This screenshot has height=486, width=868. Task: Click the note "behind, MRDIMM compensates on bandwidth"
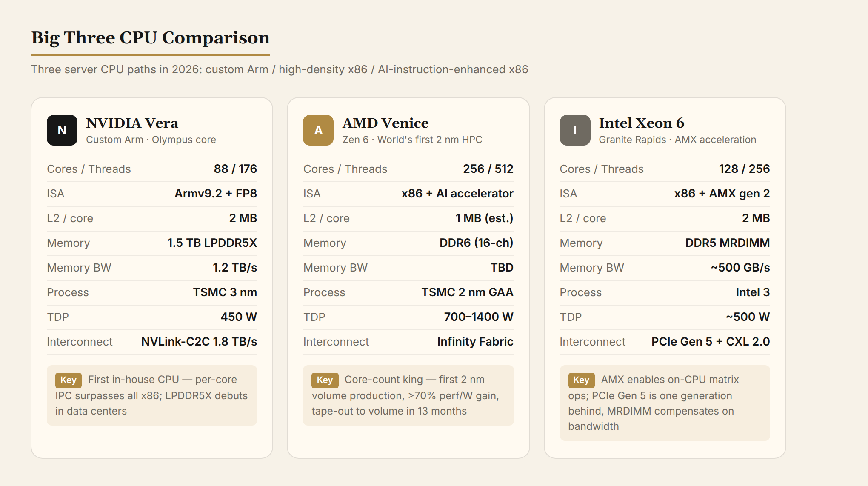tap(651, 419)
